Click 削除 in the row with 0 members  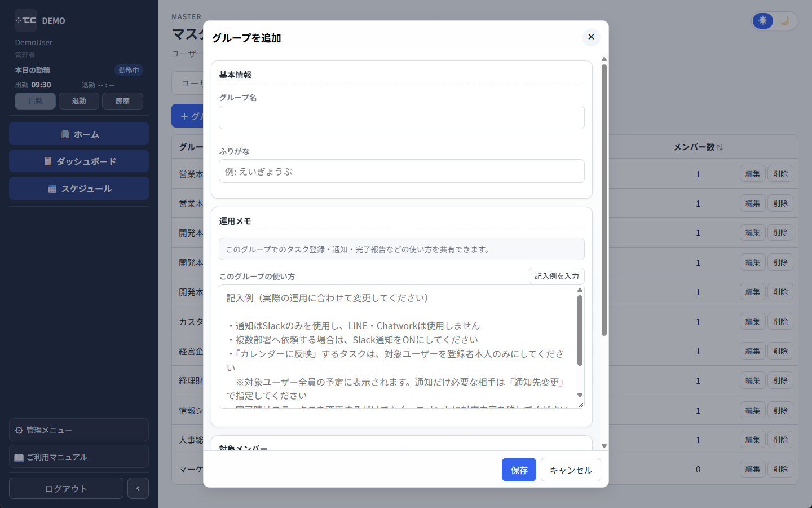[780, 469]
